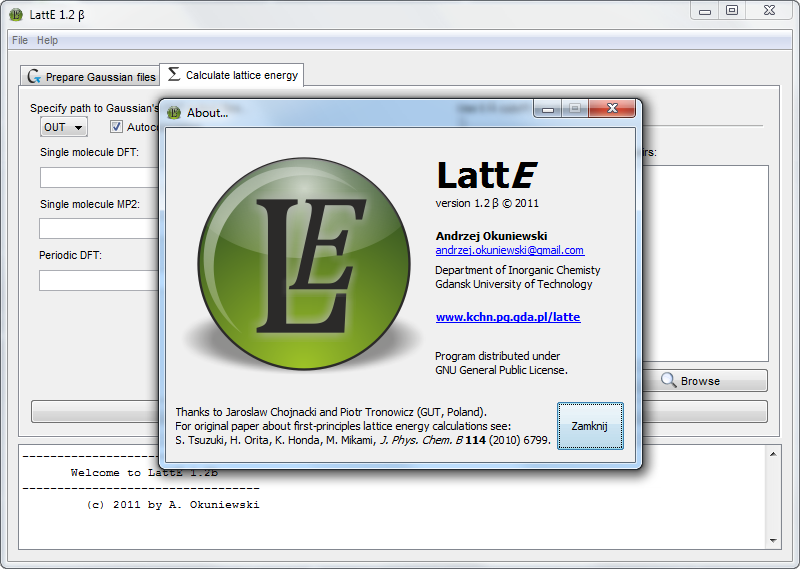The width and height of the screenshot is (800, 569).
Task: Click the Single molecule DFT field
Action: 99,178
